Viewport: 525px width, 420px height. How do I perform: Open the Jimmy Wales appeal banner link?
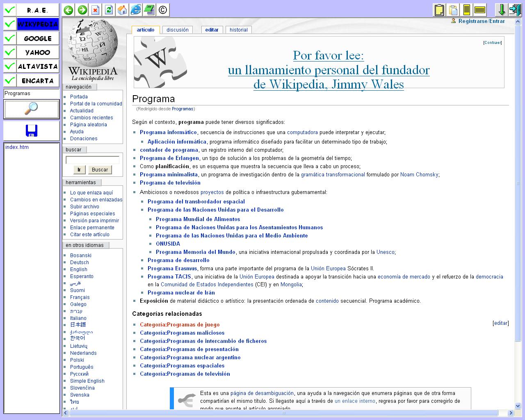[329, 70]
